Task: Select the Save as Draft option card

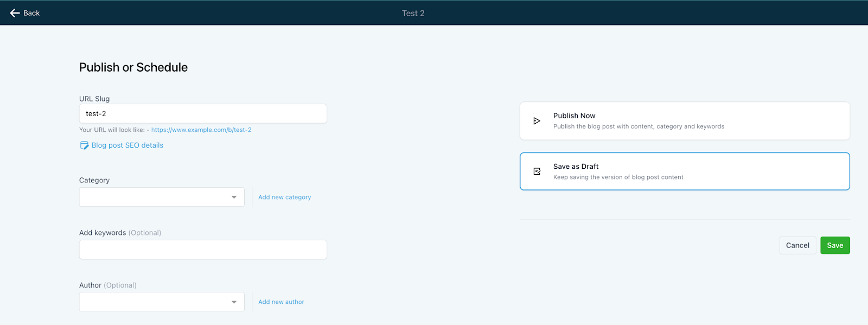Action: tap(685, 171)
